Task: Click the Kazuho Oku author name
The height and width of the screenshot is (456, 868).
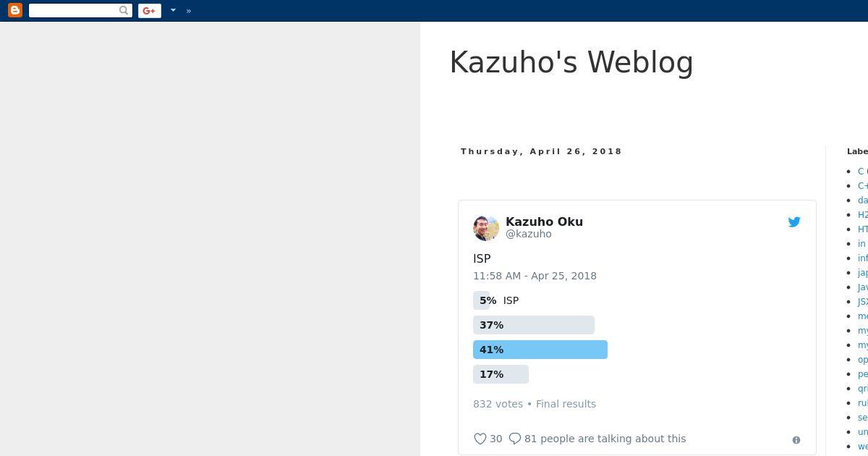Action: tap(544, 221)
